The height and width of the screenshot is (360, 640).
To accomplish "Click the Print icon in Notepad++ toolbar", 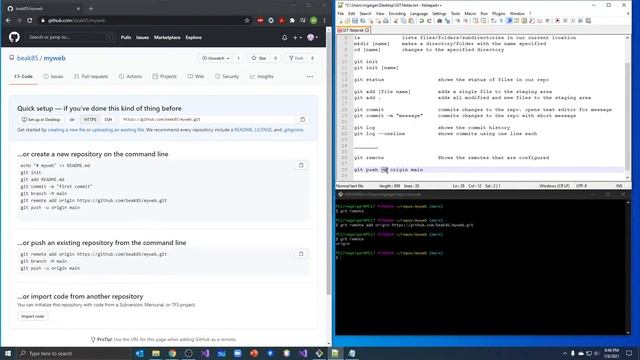I will tap(385, 21).
